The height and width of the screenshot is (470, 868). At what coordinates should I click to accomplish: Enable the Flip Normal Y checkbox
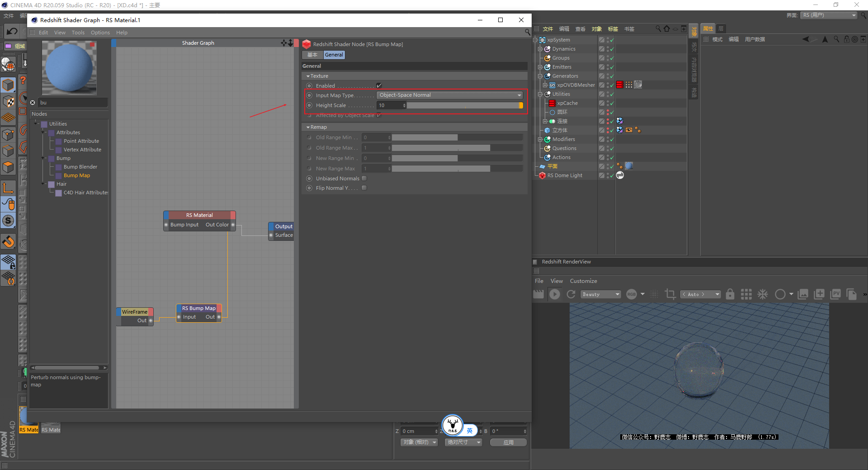coord(364,188)
